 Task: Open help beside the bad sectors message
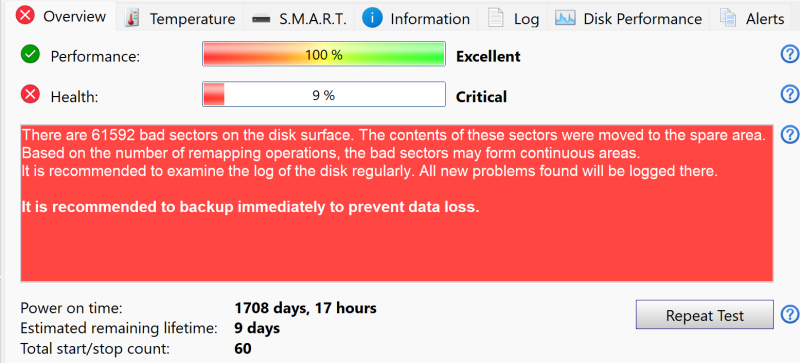790,134
